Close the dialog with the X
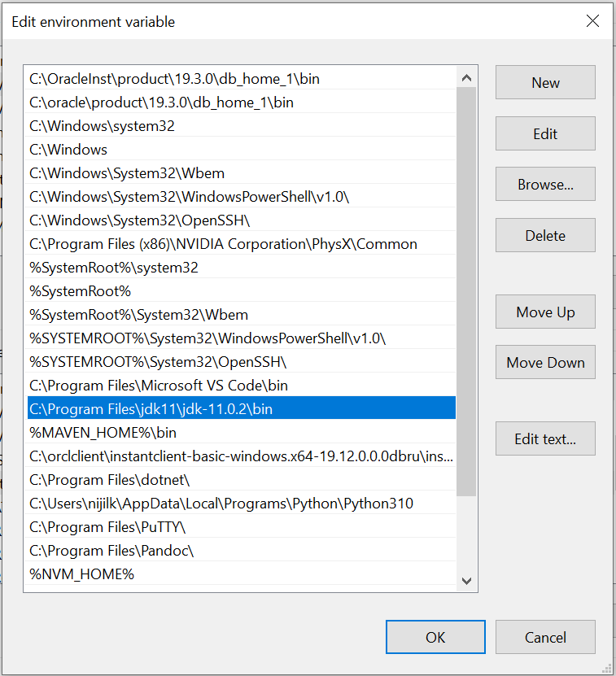Viewport: 616px width, 676px height. 592,21
